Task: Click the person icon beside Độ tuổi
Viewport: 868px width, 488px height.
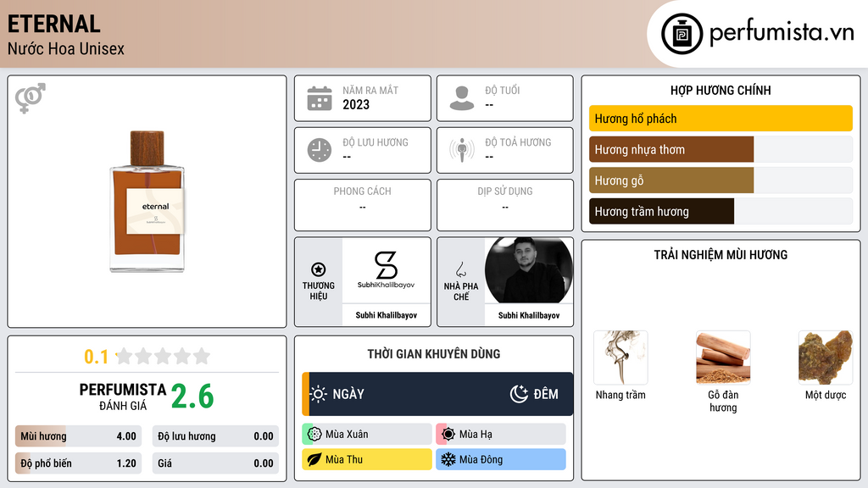Action: click(462, 98)
